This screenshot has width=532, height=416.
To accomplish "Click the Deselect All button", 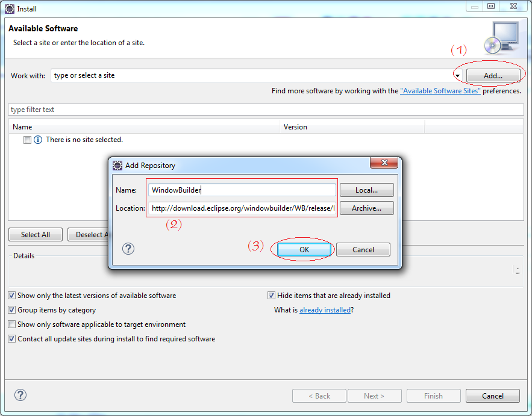I will [x=88, y=235].
